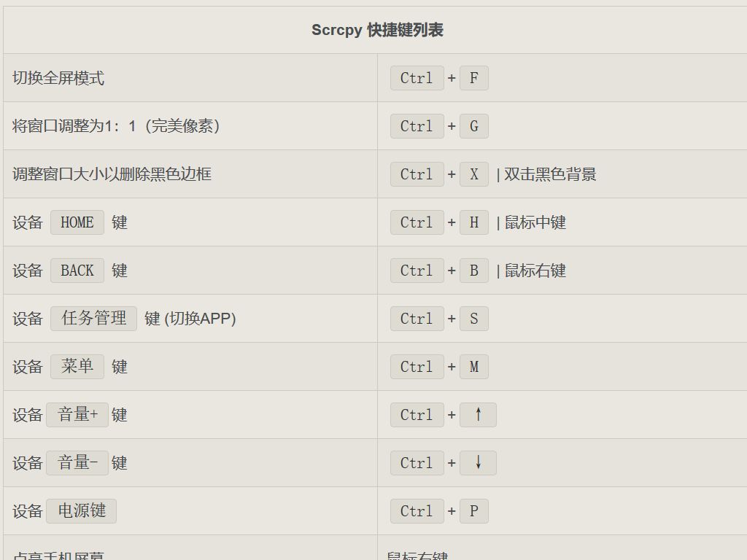Click the B key cap

473,271
